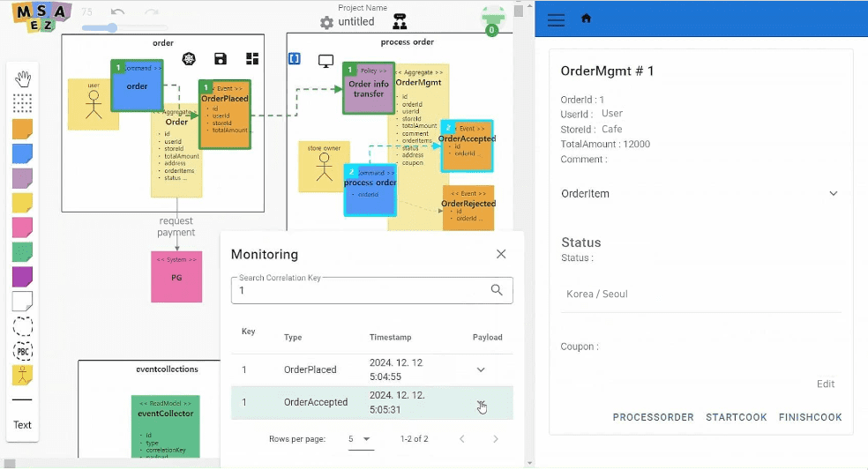Expand the OrderItem section
868x470 pixels.
[833, 194]
